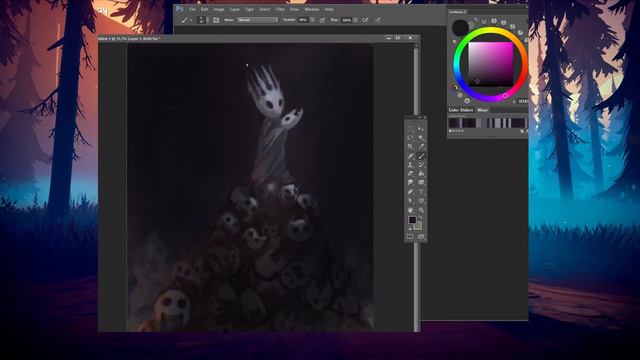Screen dimensions: 640x360
Task: Select the Pen tool
Action: [x=410, y=191]
